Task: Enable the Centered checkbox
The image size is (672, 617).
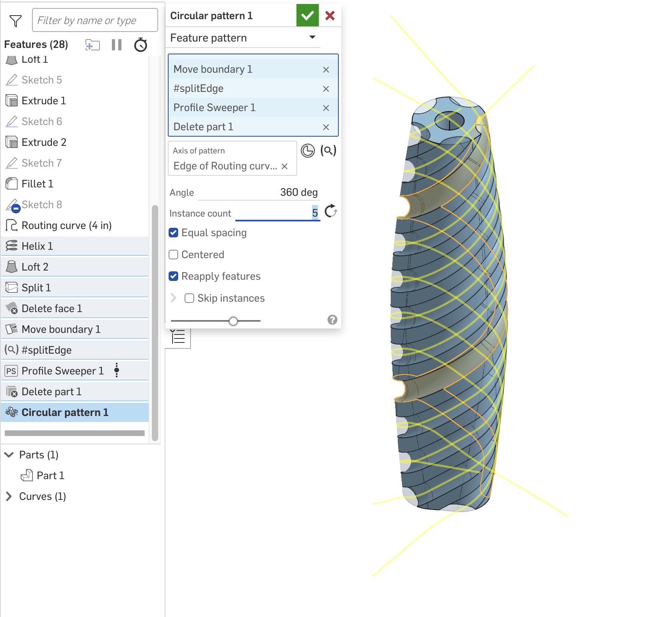Action: (x=173, y=255)
